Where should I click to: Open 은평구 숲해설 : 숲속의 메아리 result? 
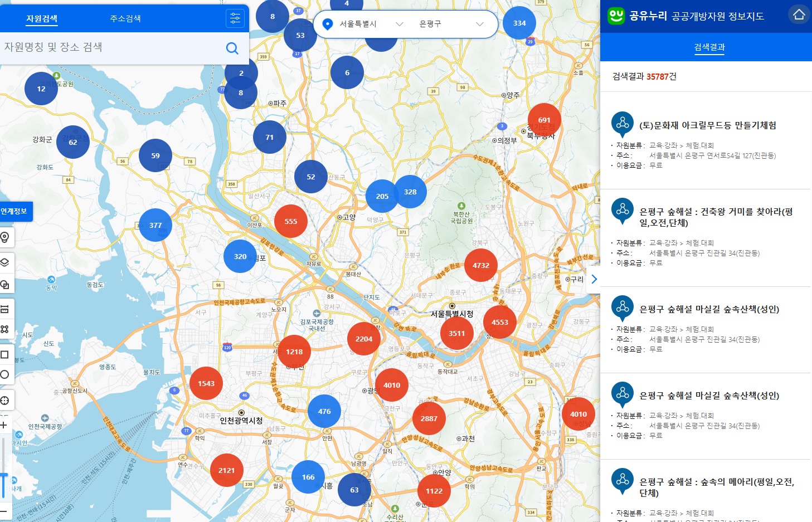tap(717, 487)
